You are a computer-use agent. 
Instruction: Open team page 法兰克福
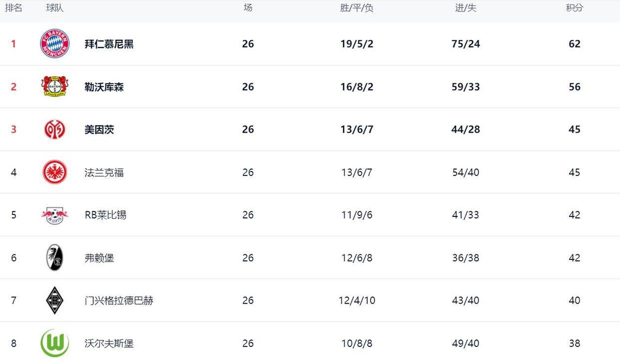tap(104, 173)
